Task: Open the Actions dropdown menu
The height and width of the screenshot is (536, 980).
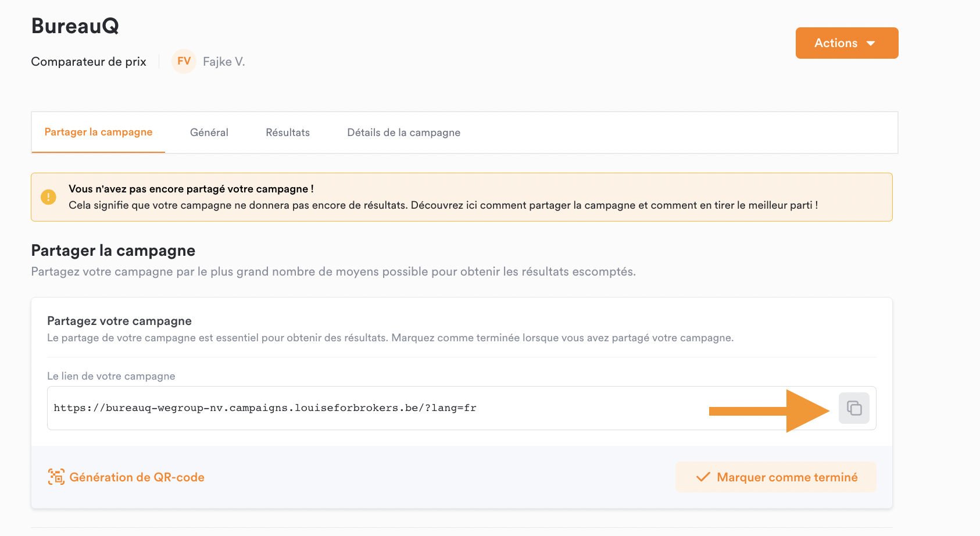Action: click(847, 43)
